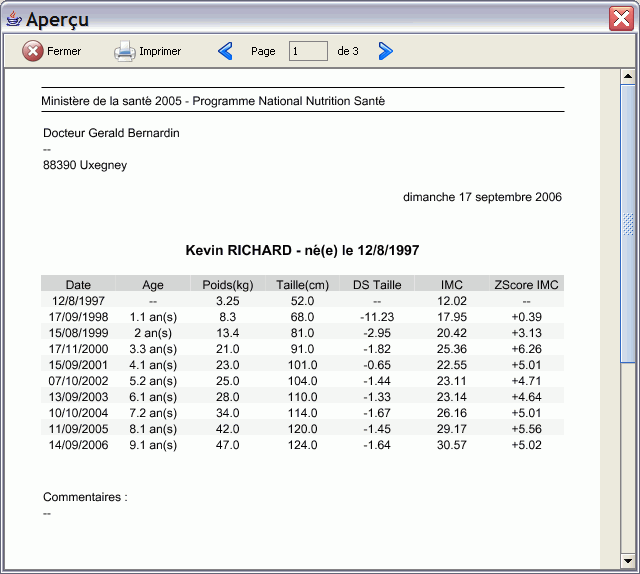Viewport: 640px width, 574px height.
Task: Click the 'de 3' page count text
Action: [348, 51]
